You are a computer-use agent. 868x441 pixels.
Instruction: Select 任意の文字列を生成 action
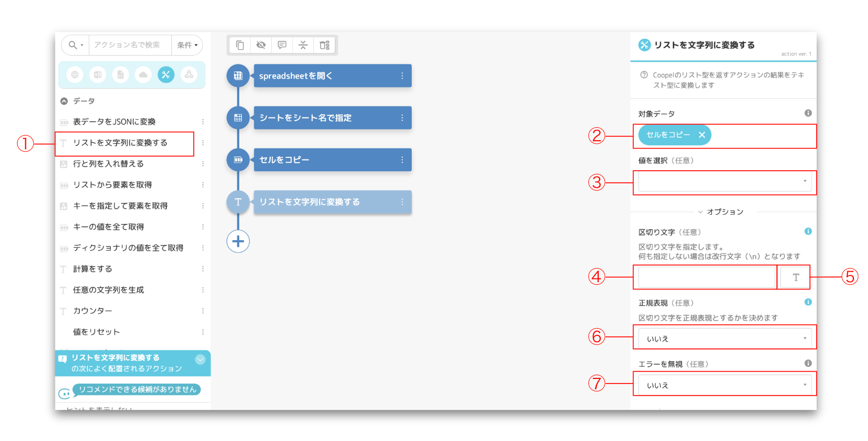pos(108,290)
